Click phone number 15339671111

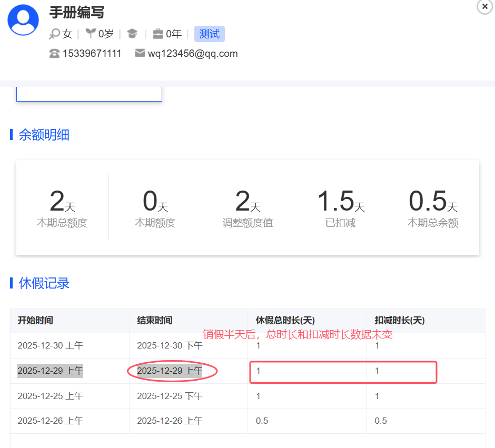pyautogui.click(x=92, y=54)
